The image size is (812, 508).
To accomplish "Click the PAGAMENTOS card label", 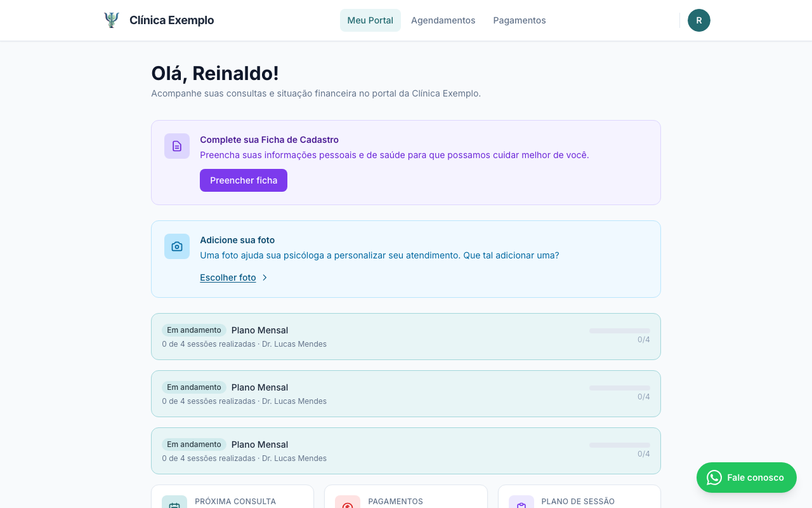I will click(395, 502).
